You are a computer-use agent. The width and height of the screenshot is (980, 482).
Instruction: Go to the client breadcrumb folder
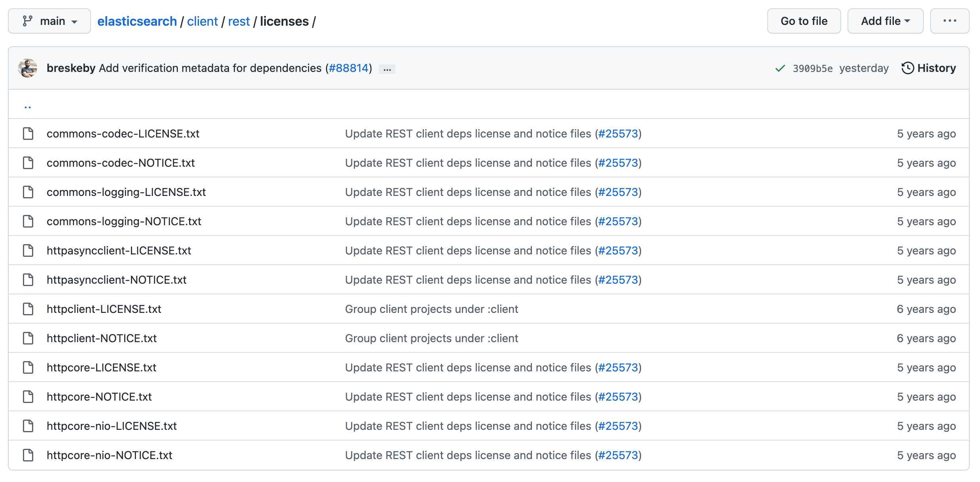tap(202, 21)
